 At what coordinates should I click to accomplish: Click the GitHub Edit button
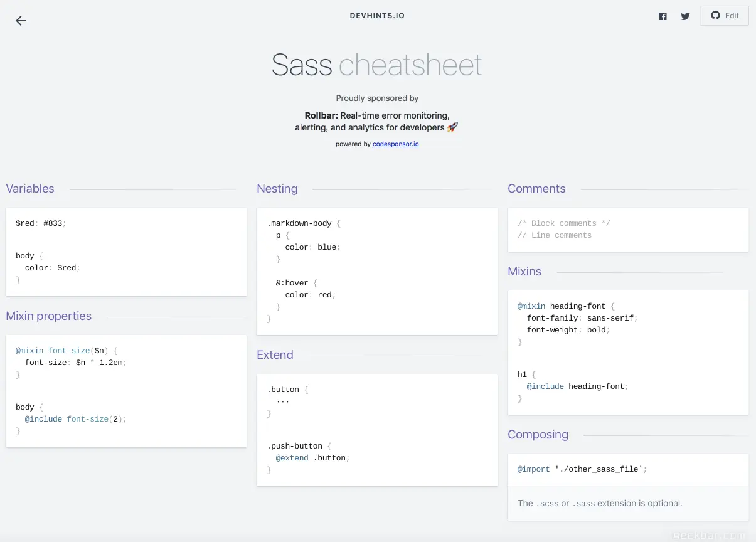pos(725,16)
